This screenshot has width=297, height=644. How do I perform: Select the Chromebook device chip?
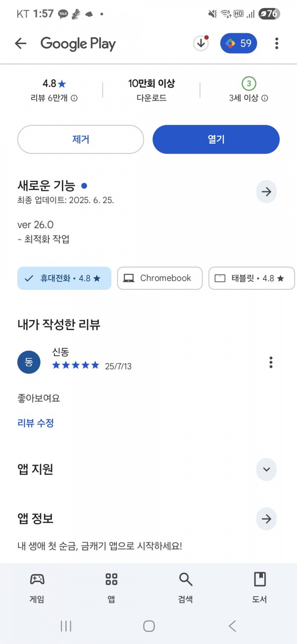tap(160, 278)
